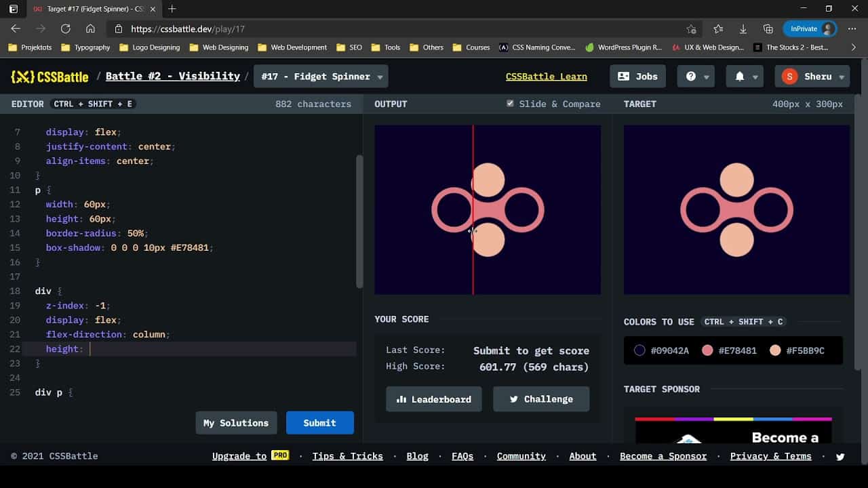Show hidden bookmarks via the chevron
868x488 pixels.
854,47
